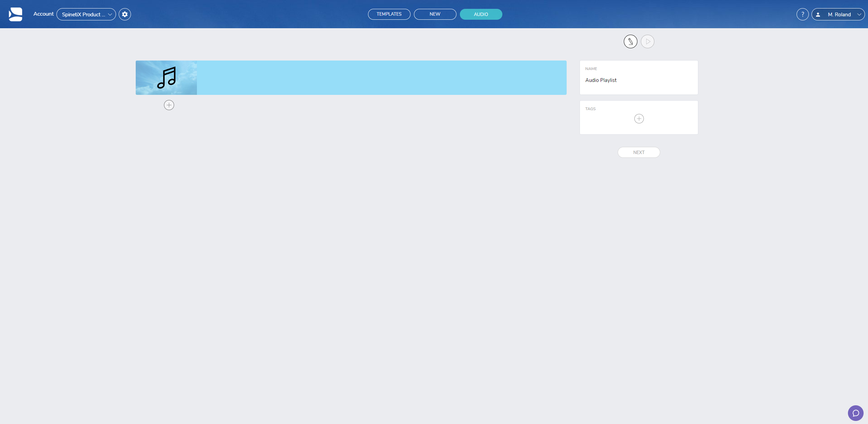Screen dimensions: 868x424
Task: Click the TAGS label text
Action: coord(590,109)
